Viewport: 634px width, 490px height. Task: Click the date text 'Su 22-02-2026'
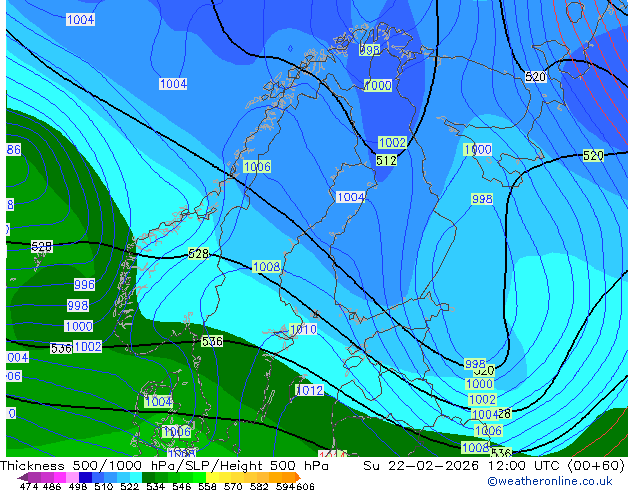421,465
